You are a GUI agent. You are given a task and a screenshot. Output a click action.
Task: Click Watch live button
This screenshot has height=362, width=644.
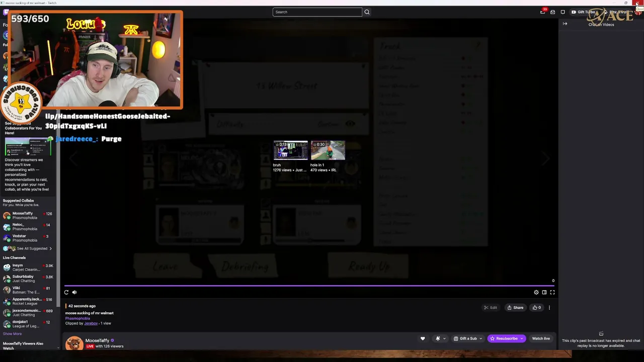541,339
